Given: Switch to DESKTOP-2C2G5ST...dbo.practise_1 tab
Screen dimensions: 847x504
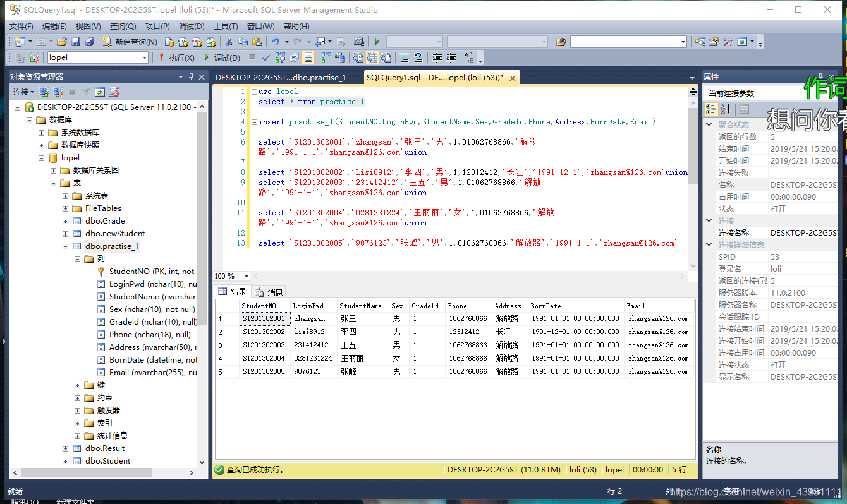Looking at the screenshot, I should (x=281, y=78).
